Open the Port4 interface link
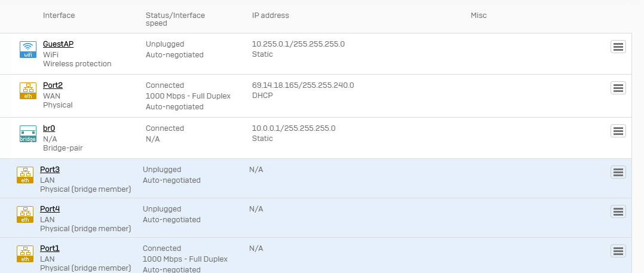This screenshot has height=273, width=644. [x=50, y=208]
